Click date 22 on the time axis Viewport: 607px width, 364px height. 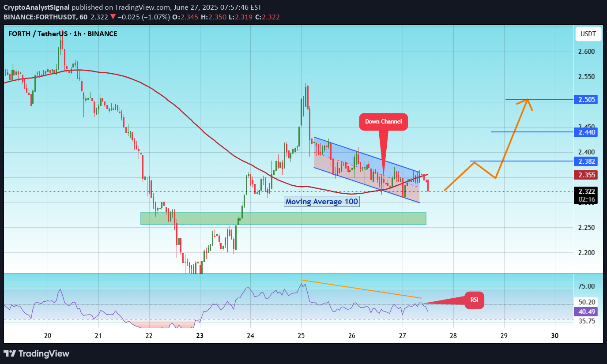tap(149, 335)
